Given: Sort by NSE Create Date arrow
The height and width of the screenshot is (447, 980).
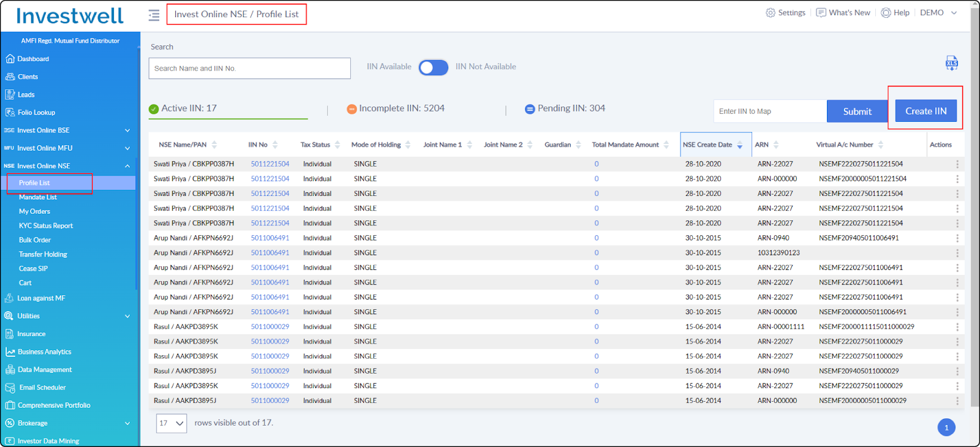Looking at the screenshot, I should tap(740, 145).
